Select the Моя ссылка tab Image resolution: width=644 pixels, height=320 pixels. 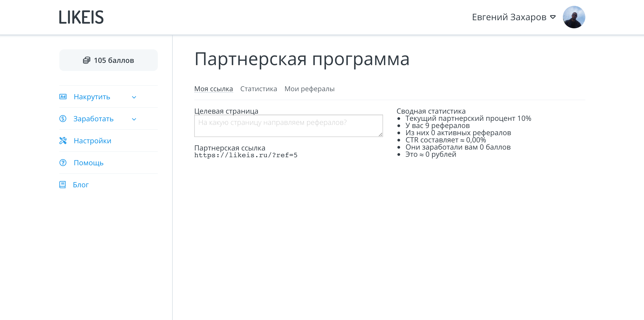click(x=214, y=89)
